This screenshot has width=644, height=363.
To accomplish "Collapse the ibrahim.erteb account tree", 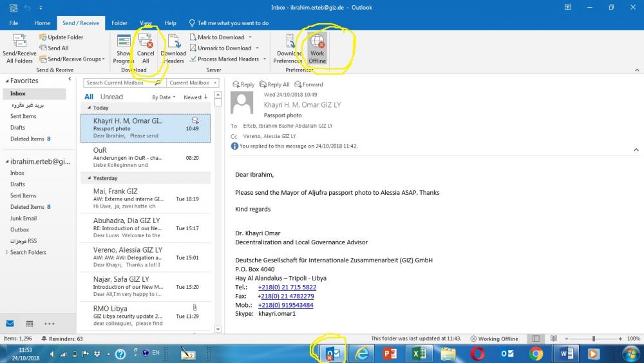I will pos(6,162).
